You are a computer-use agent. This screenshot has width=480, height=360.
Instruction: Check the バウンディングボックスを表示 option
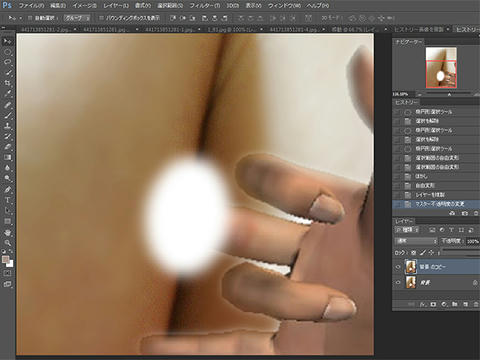point(101,18)
